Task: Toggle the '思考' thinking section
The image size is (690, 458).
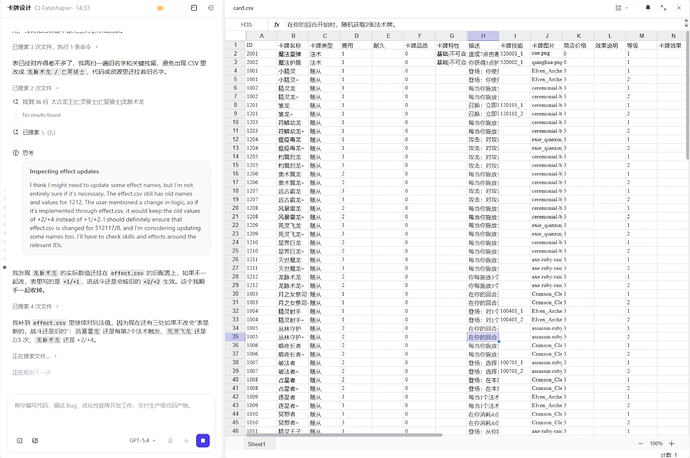Action: [x=23, y=153]
